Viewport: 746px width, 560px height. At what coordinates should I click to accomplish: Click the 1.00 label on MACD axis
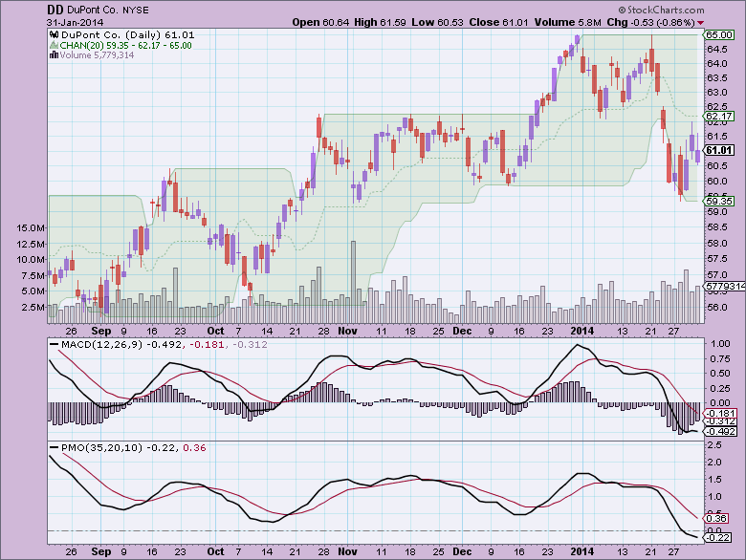pyautogui.click(x=719, y=344)
